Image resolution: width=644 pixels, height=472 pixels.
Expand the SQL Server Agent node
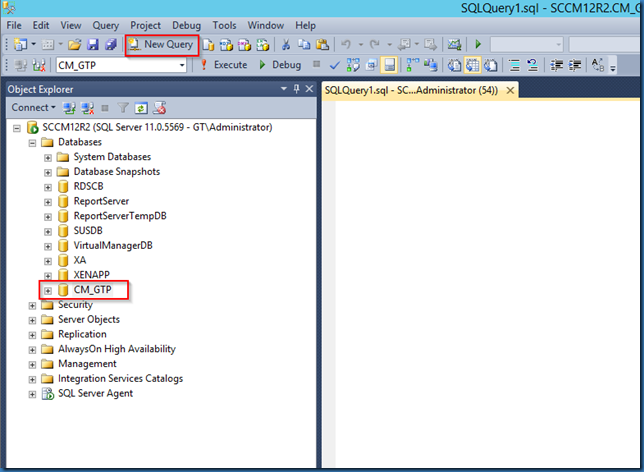click(x=32, y=394)
